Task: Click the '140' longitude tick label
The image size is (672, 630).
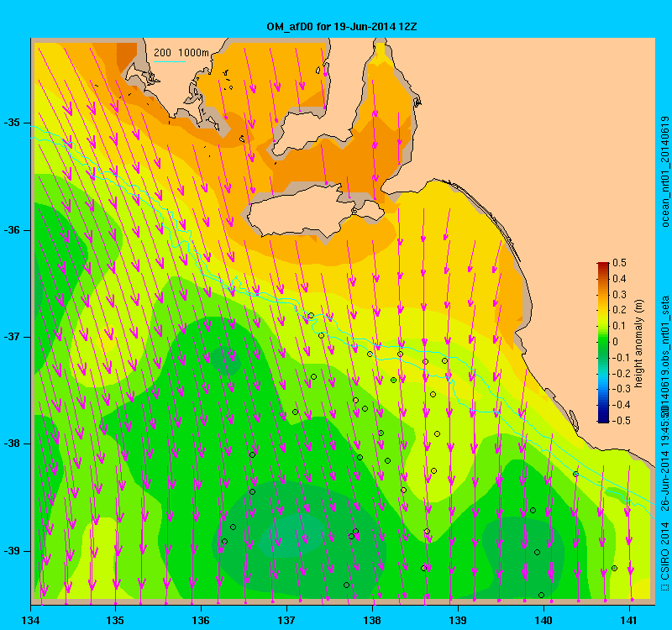Action: pyautogui.click(x=543, y=620)
